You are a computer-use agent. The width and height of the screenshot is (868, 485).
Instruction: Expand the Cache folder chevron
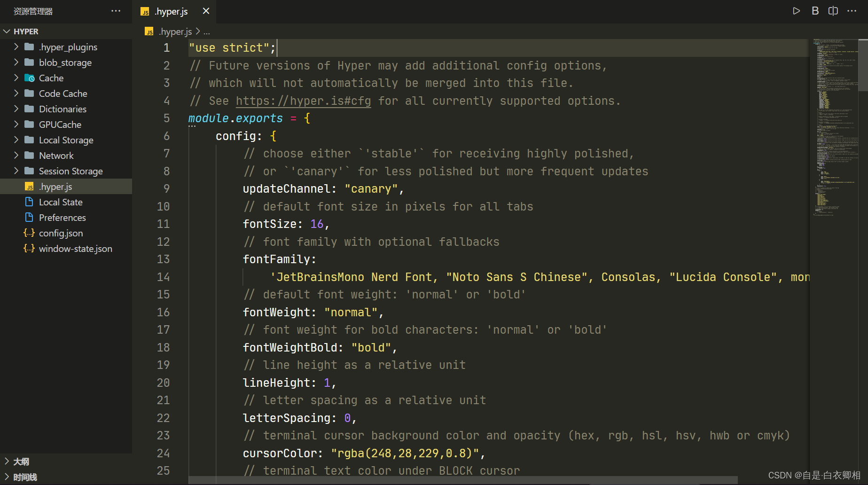tap(16, 78)
